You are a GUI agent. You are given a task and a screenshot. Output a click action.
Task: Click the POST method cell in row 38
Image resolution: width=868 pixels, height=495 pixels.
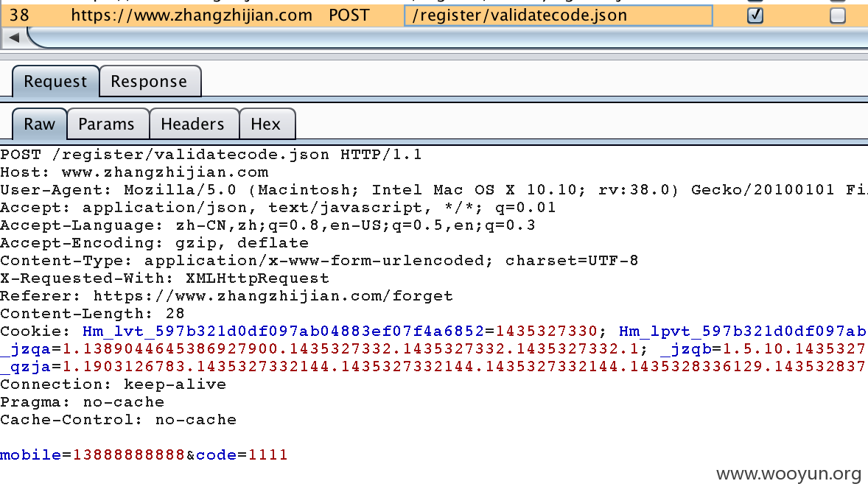point(349,15)
